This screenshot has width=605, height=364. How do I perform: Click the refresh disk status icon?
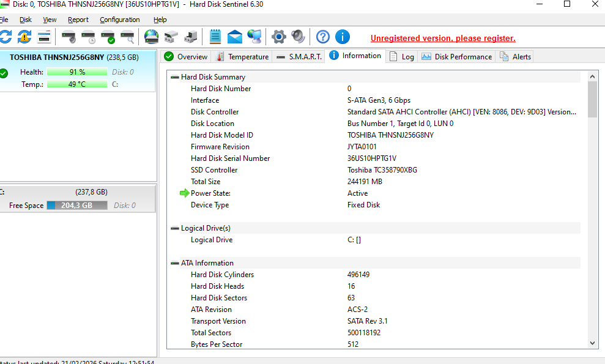pyautogui.click(x=6, y=37)
